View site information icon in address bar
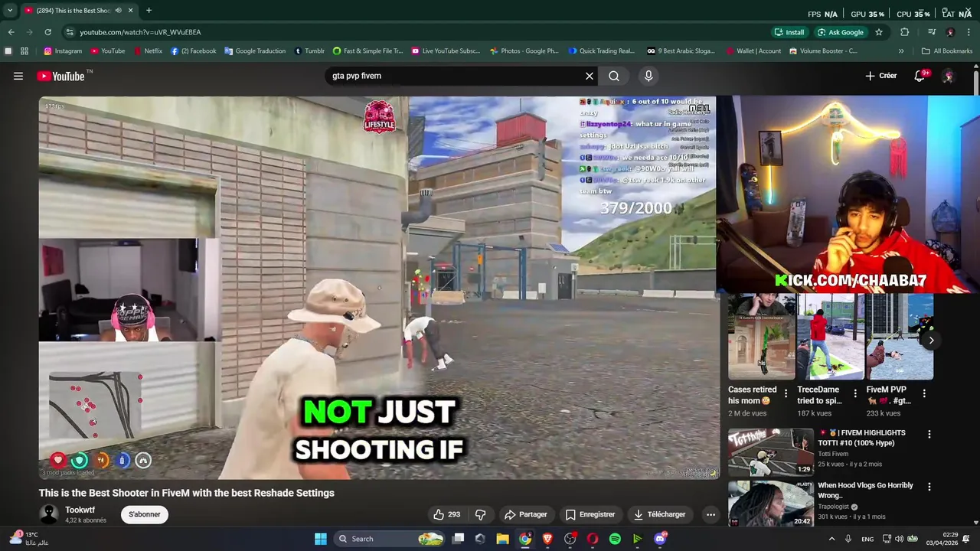 click(70, 32)
